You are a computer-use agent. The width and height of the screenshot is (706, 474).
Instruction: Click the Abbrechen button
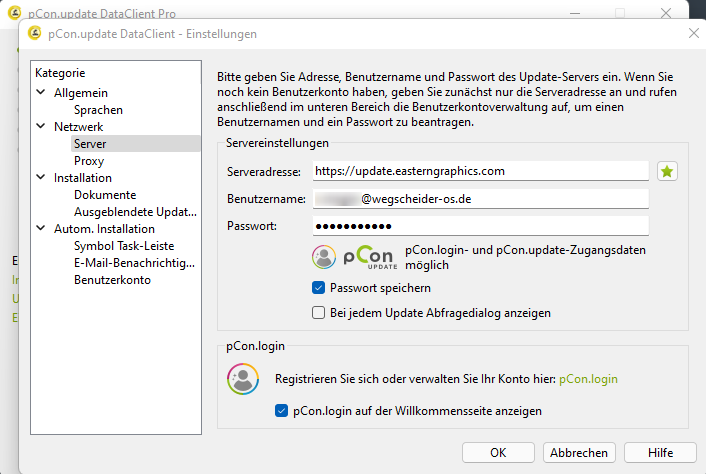(579, 452)
